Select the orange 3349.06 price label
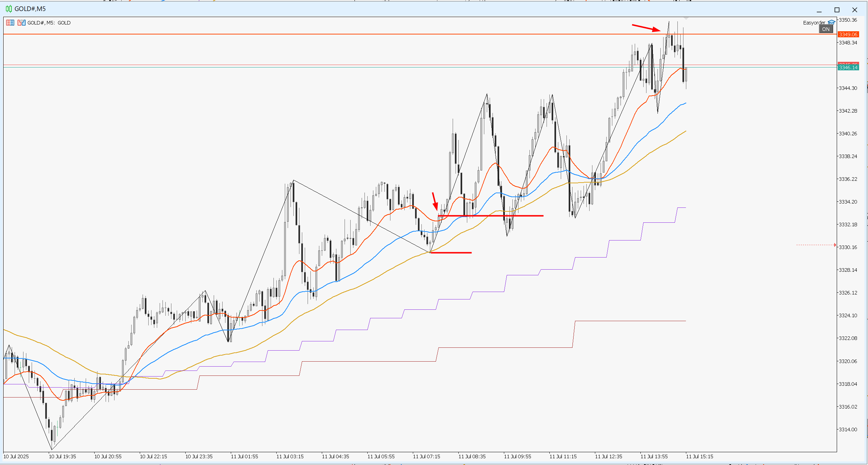This screenshot has height=465, width=868. pos(848,34)
